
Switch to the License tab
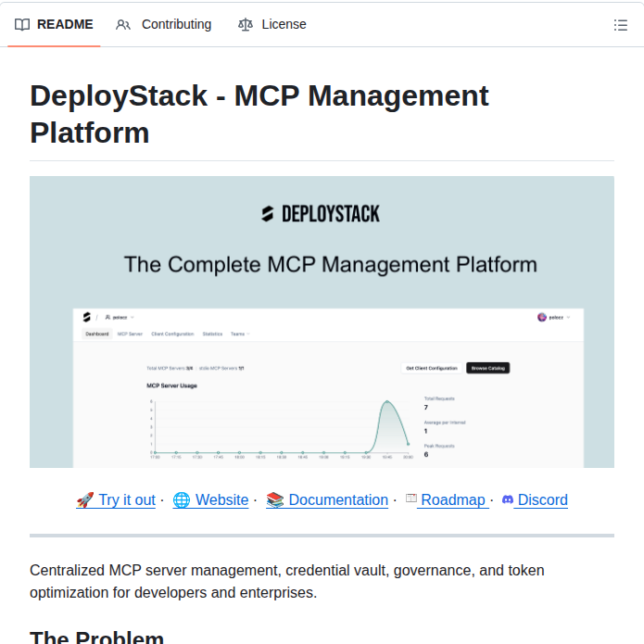[271, 25]
